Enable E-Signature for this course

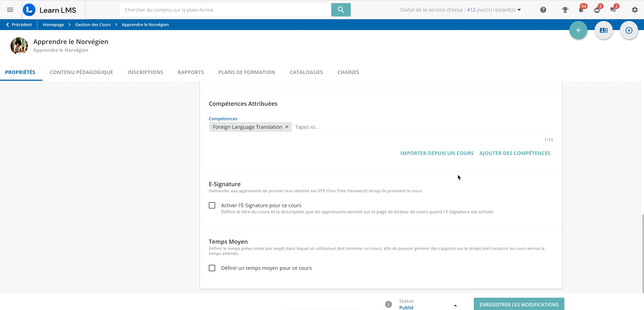212,205
